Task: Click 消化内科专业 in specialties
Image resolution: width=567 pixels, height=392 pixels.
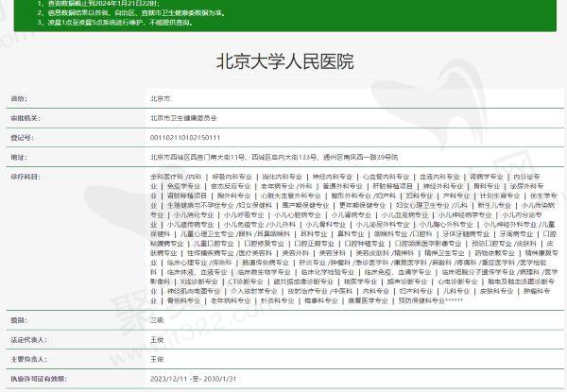Action: click(282, 177)
